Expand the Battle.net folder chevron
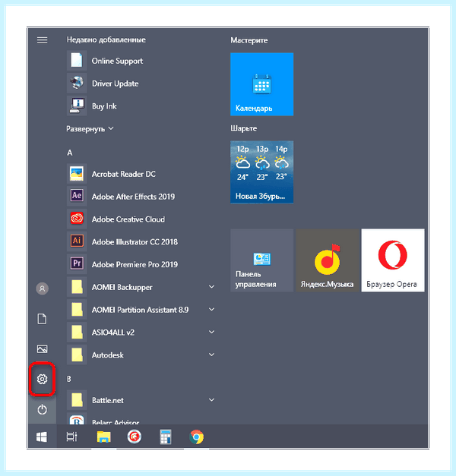This screenshot has width=456, height=476. [211, 400]
